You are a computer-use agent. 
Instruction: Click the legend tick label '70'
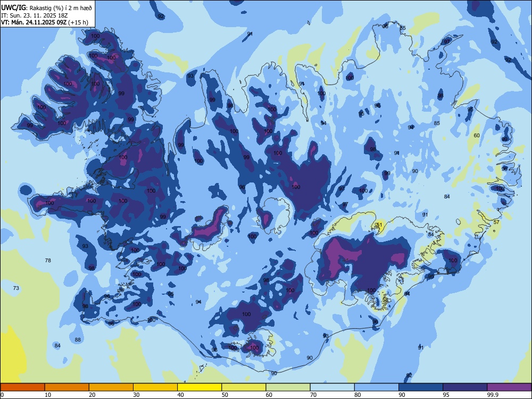313,395
